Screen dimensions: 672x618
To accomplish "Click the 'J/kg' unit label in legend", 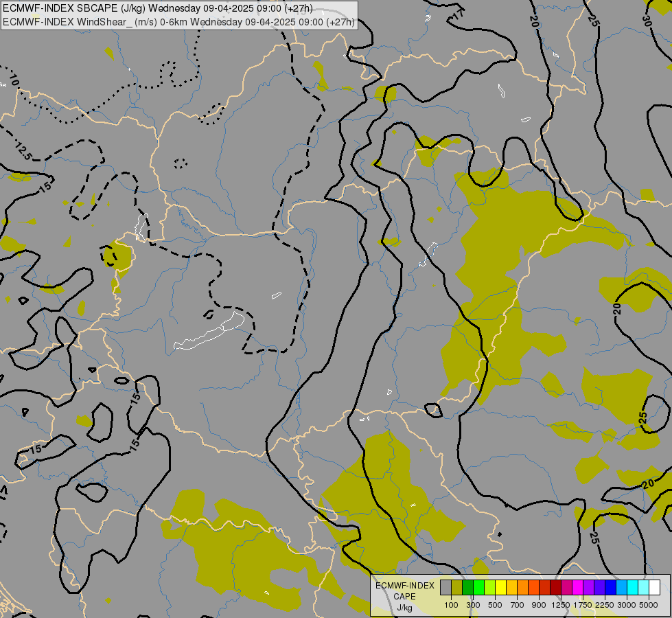I will click(x=404, y=608).
